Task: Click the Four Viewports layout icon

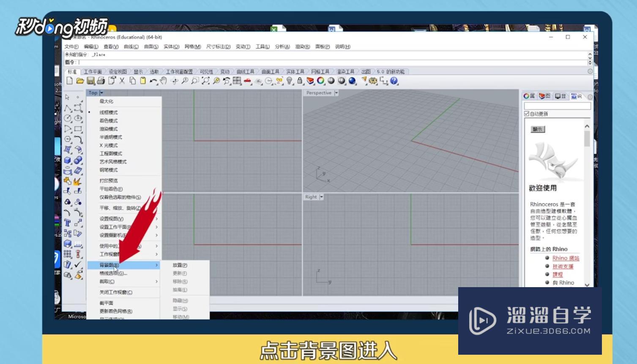Action: pos(237,81)
